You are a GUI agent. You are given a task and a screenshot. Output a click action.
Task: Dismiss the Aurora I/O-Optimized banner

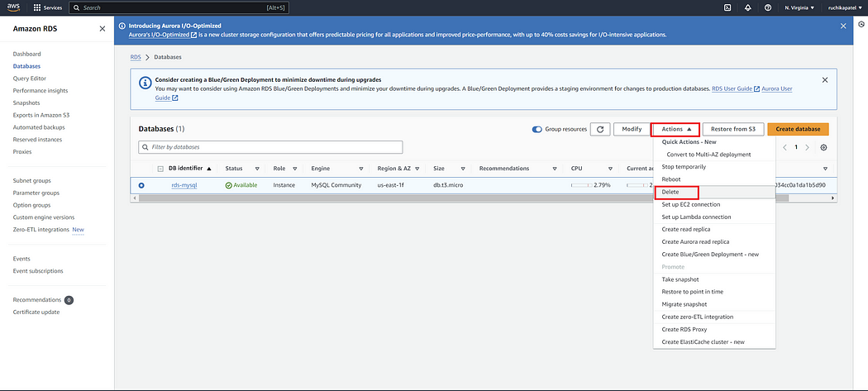(843, 26)
